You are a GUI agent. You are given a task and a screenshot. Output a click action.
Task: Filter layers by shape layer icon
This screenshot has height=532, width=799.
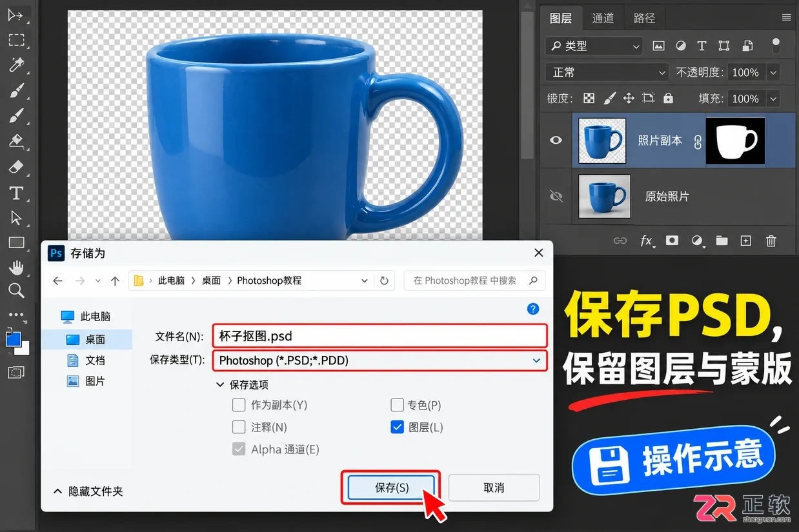point(724,46)
